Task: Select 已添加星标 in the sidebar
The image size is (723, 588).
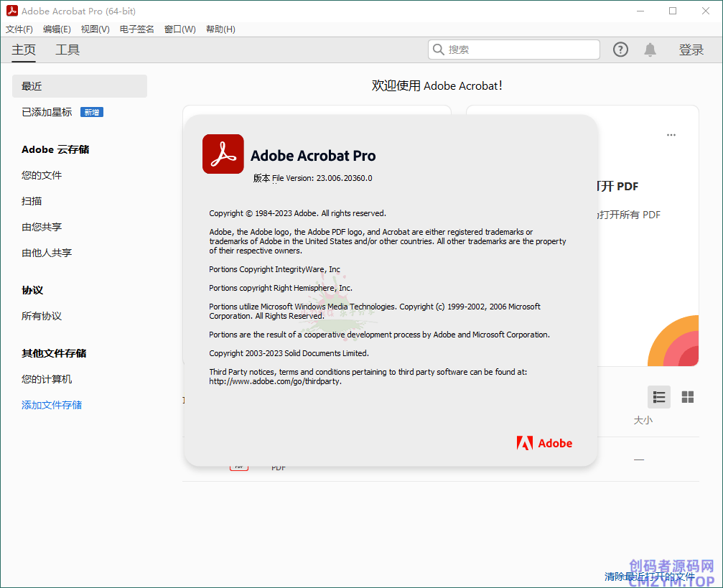Action: pyautogui.click(x=47, y=112)
